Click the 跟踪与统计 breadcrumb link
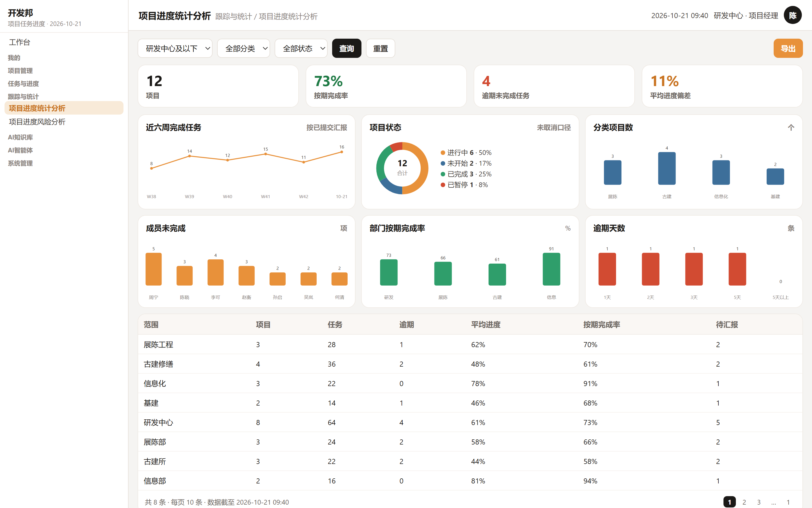Viewport: 812px width, 508px height. pyautogui.click(x=233, y=16)
